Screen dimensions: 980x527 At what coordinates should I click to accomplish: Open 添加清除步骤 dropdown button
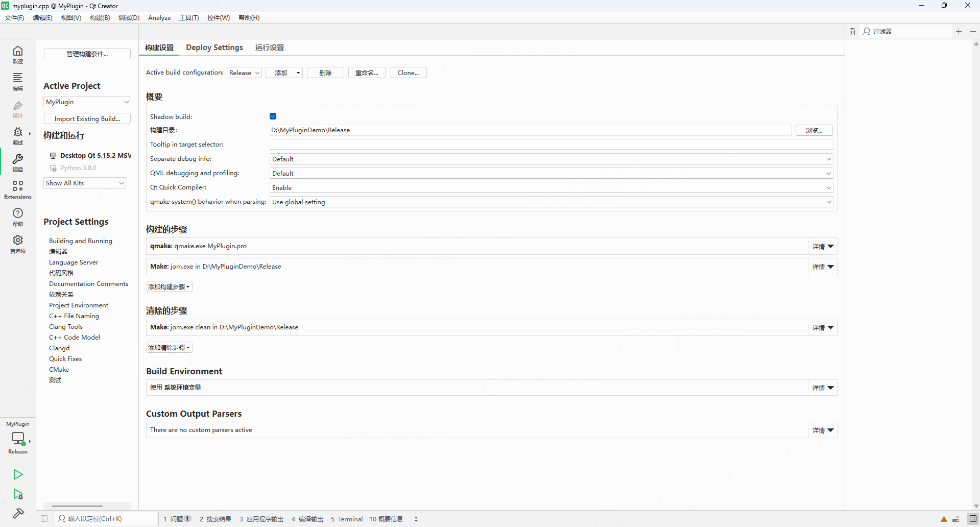point(169,348)
